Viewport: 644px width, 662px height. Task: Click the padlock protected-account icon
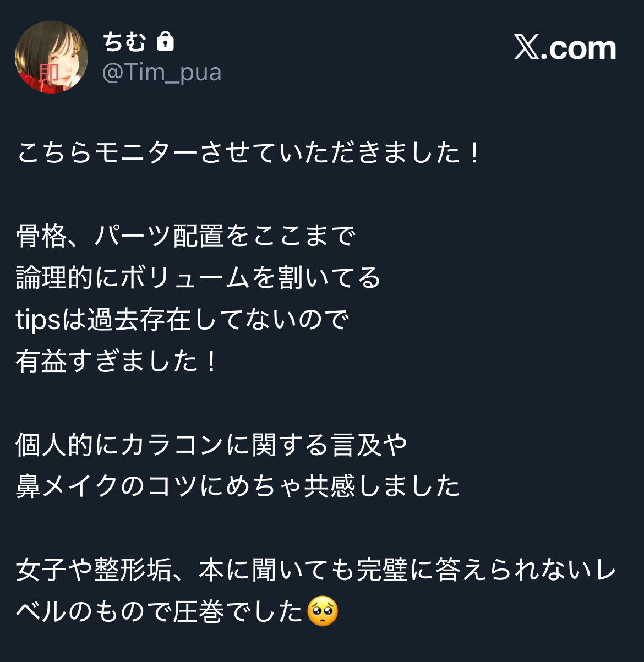coord(165,42)
